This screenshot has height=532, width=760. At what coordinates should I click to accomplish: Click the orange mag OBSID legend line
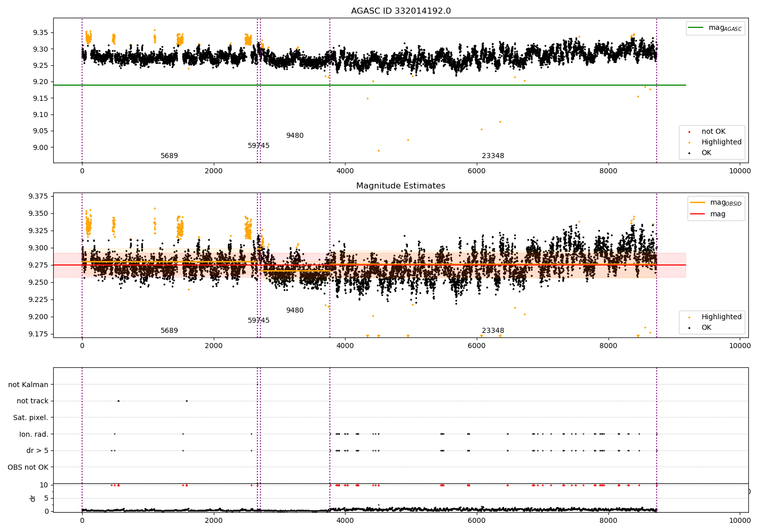tap(697, 203)
